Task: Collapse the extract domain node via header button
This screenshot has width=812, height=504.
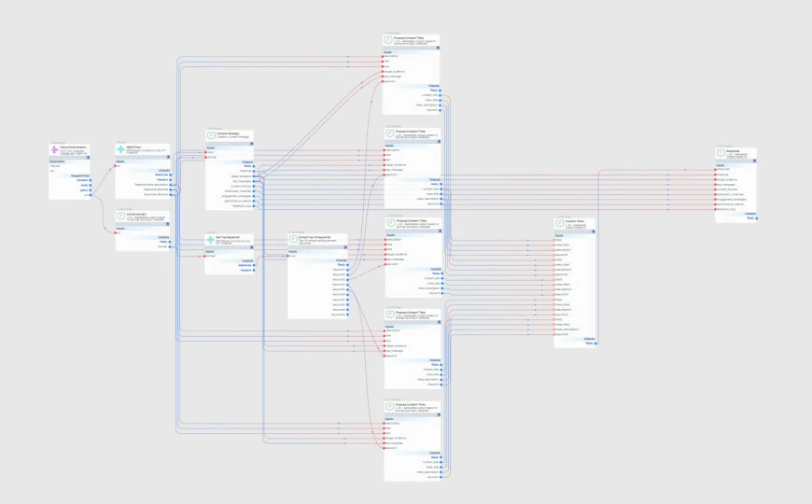Action: coord(168,224)
